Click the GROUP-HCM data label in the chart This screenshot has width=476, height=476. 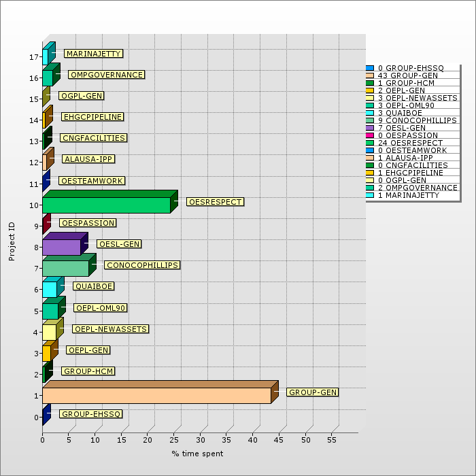pos(88,371)
